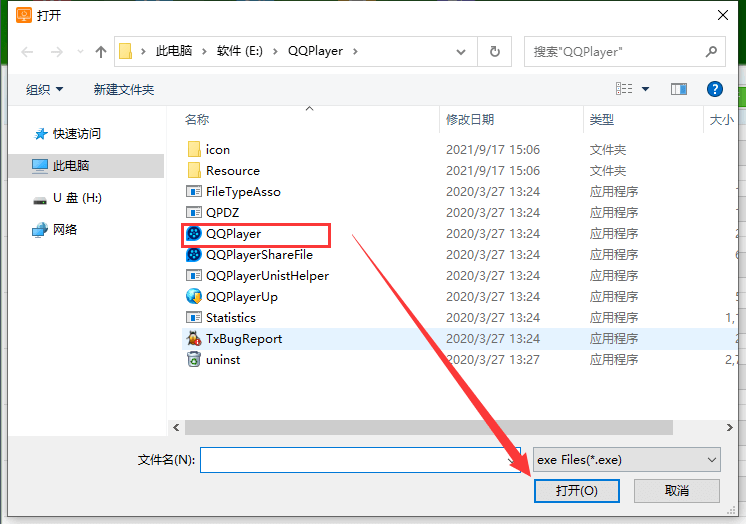The height and width of the screenshot is (524, 746).
Task: Click the 应用程序 type in the Statistics row
Action: tap(614, 317)
